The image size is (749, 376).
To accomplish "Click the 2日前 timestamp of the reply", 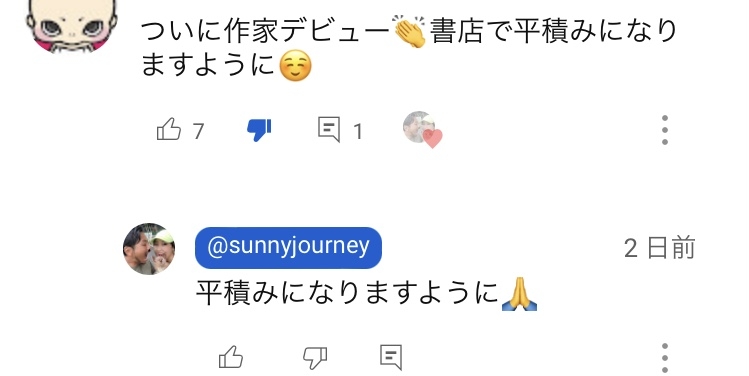I will tap(659, 248).
